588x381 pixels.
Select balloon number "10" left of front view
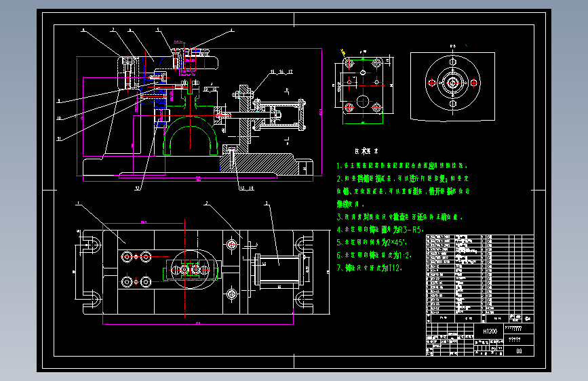(x=59, y=119)
